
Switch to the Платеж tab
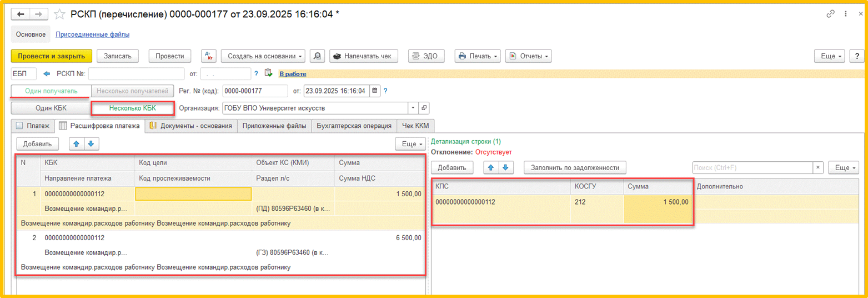tap(33, 126)
